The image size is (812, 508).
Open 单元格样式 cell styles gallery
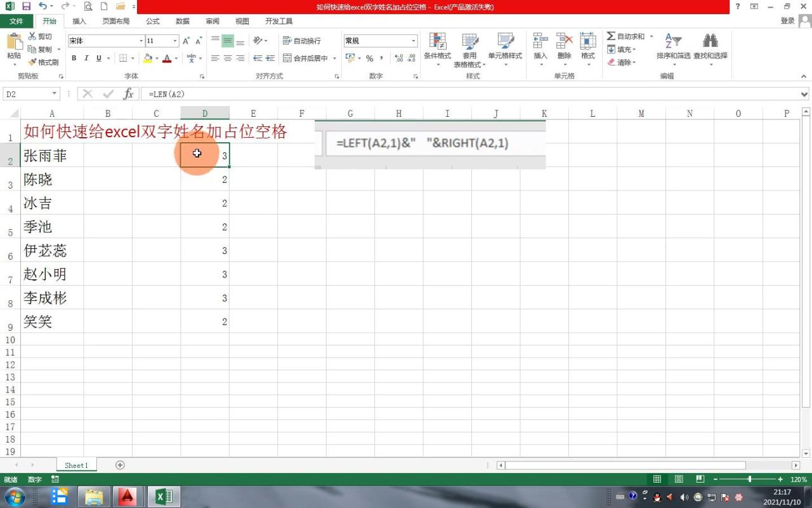click(x=505, y=50)
